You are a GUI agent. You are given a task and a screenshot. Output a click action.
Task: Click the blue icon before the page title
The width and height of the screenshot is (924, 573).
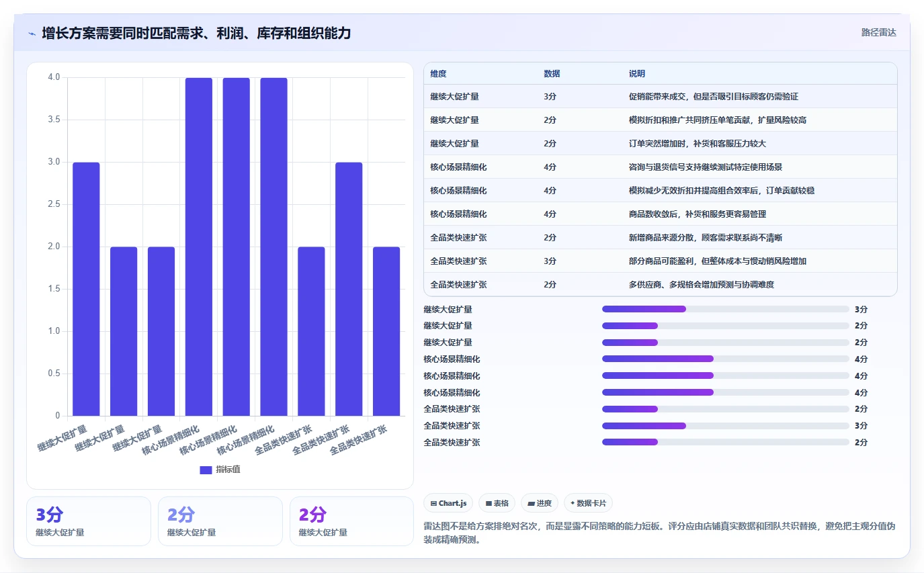coord(32,33)
